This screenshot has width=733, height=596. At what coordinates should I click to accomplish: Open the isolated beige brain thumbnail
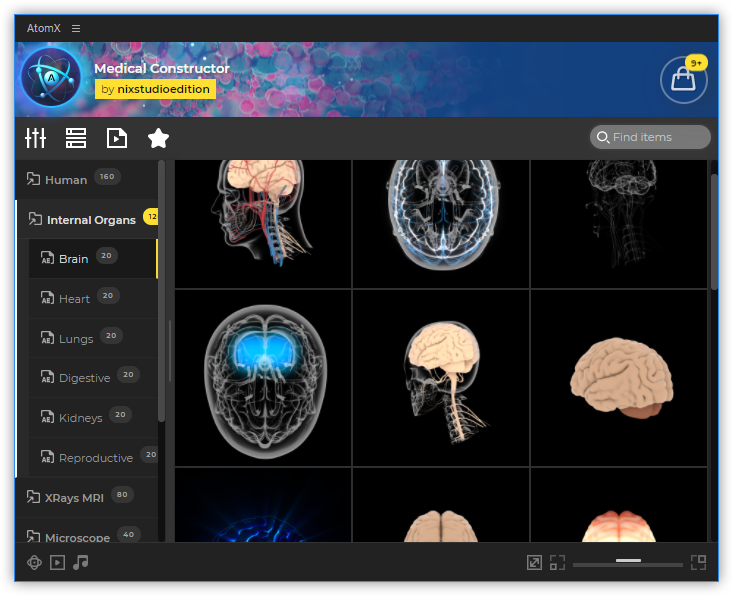618,378
